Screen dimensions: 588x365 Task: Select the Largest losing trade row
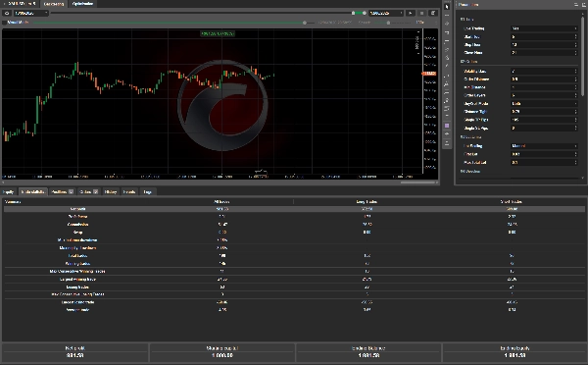click(294, 302)
